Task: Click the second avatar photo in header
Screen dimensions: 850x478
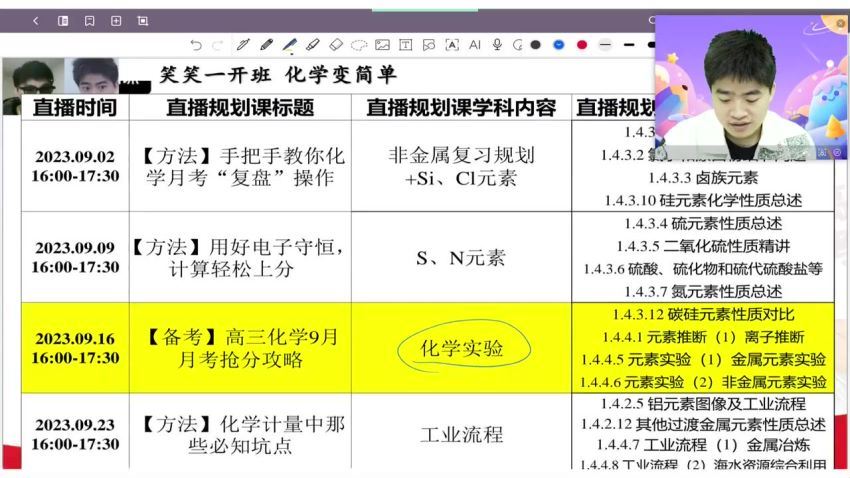Action: tap(92, 76)
